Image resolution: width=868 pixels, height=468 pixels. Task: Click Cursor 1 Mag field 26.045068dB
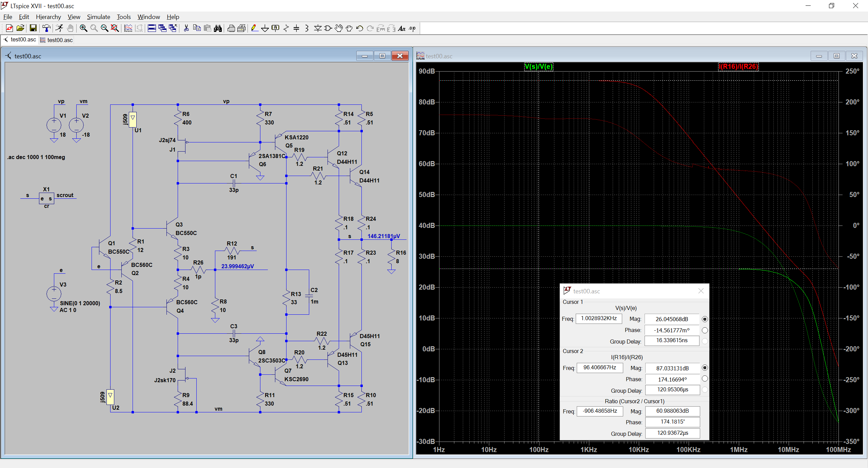click(672, 319)
